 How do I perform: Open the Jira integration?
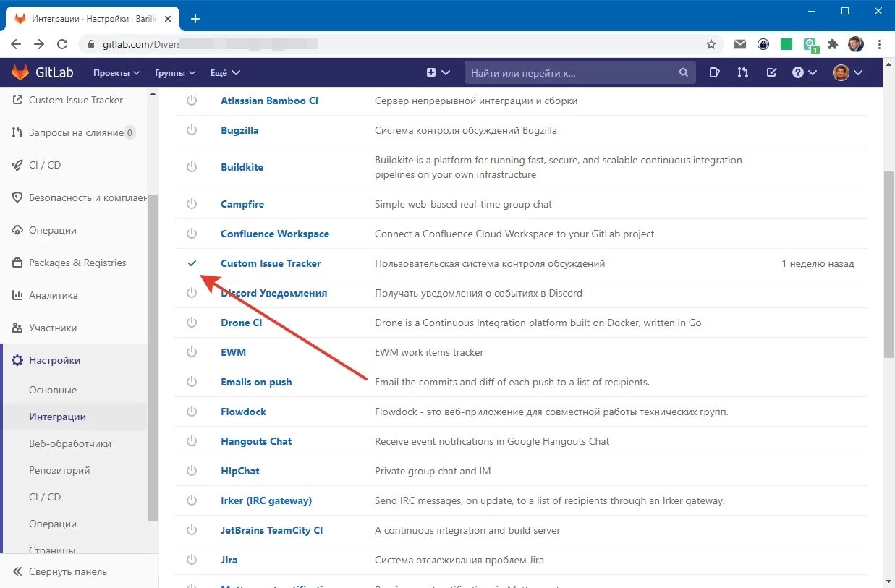click(x=229, y=560)
